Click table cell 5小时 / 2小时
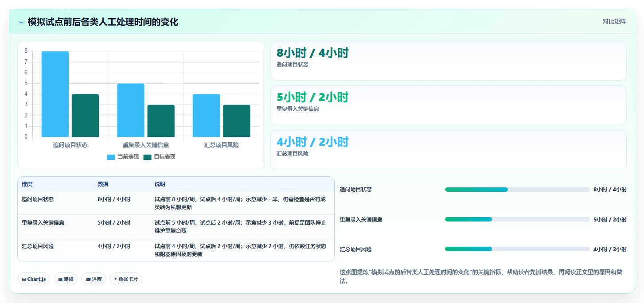Image resolution: width=644 pixels, height=303 pixels. point(114,223)
